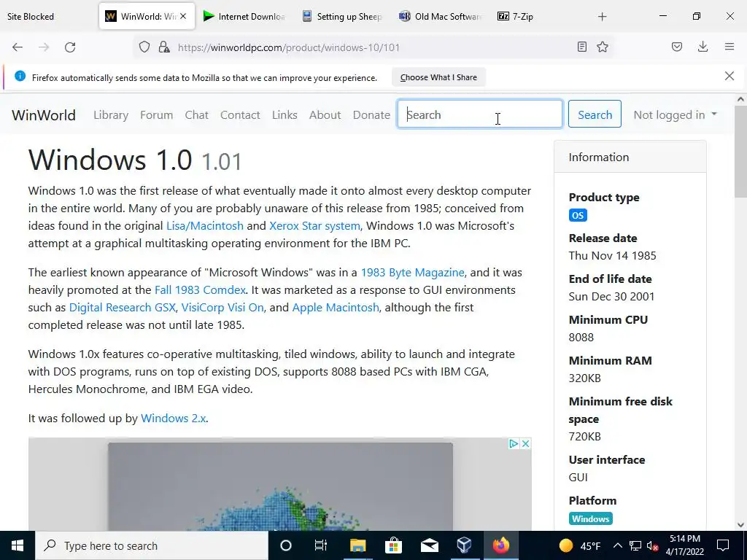Open the Firefox hamburger menu

tap(729, 47)
